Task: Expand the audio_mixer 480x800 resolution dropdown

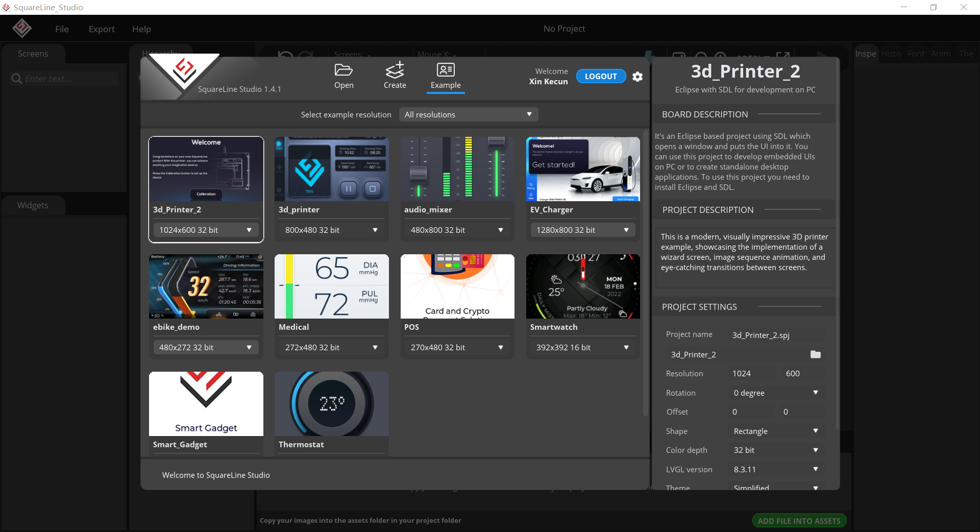Action: coord(457,230)
